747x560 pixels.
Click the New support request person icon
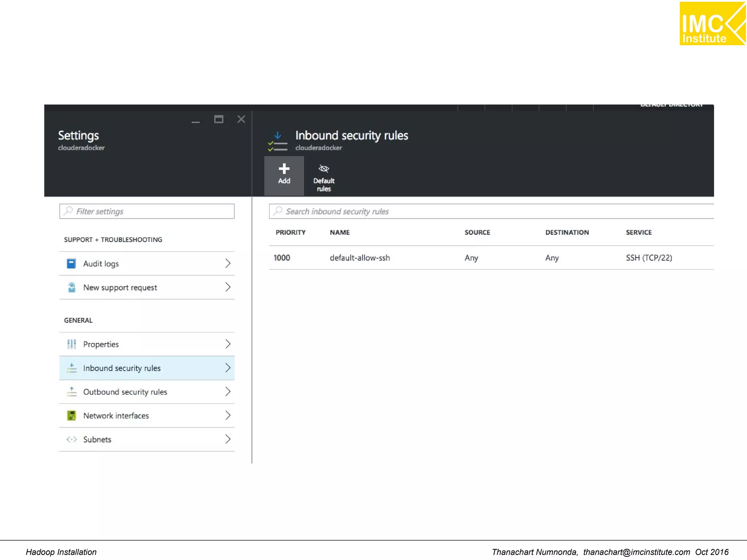point(71,287)
